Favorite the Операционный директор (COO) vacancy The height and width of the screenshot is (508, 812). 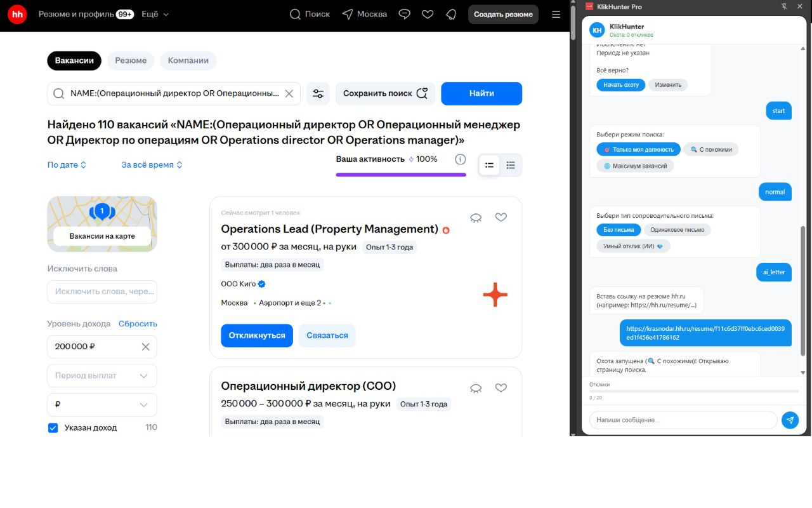click(501, 387)
